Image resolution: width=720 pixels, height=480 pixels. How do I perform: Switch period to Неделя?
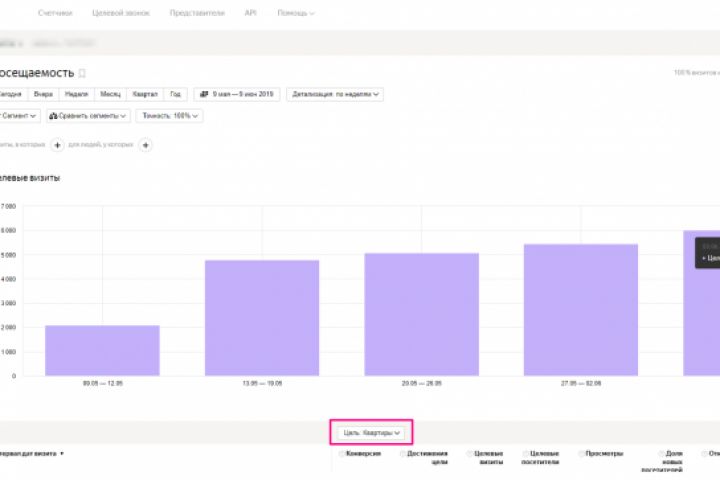pos(76,94)
